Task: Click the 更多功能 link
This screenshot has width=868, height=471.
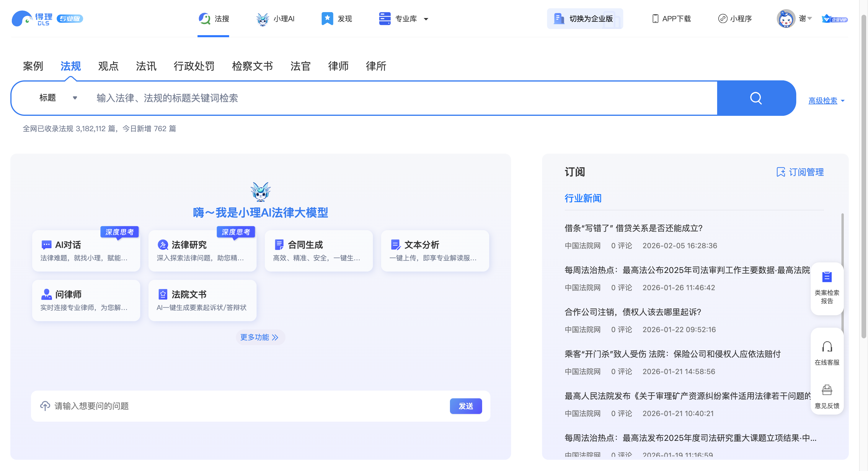Action: pyautogui.click(x=260, y=337)
